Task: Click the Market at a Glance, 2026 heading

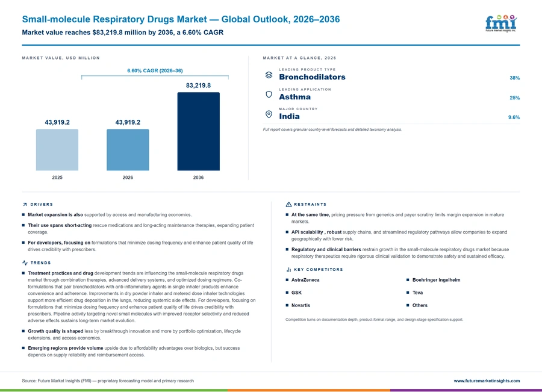Action: pos(299,58)
